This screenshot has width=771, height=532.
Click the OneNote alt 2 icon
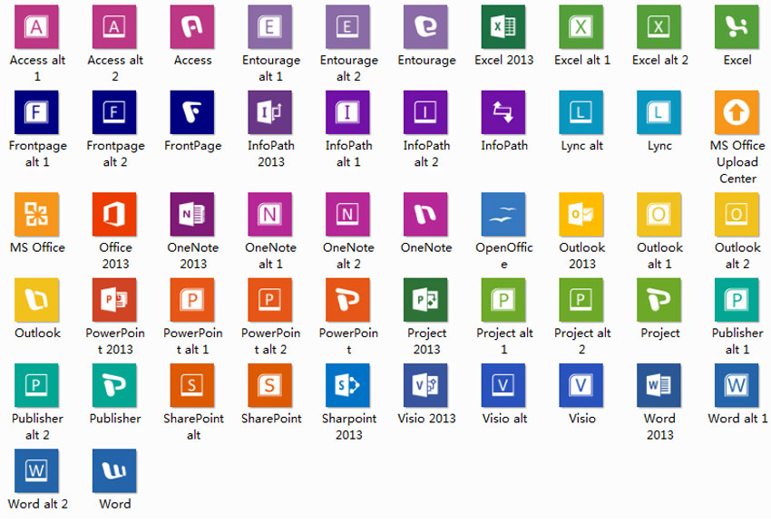click(x=347, y=215)
